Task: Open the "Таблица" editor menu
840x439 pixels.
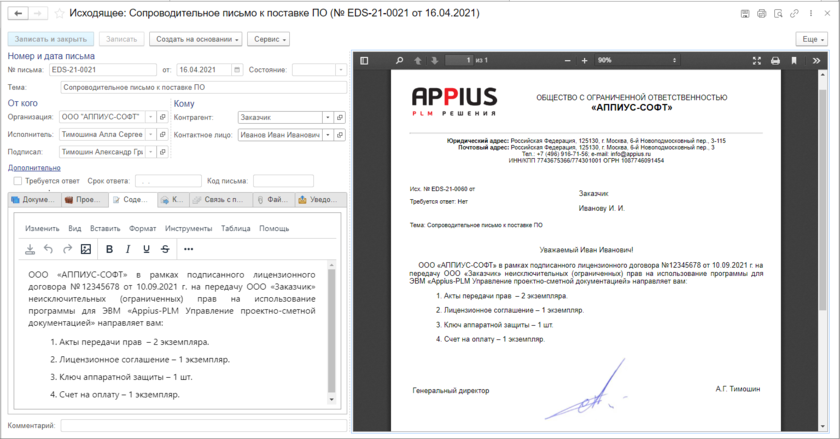Action: (235, 228)
